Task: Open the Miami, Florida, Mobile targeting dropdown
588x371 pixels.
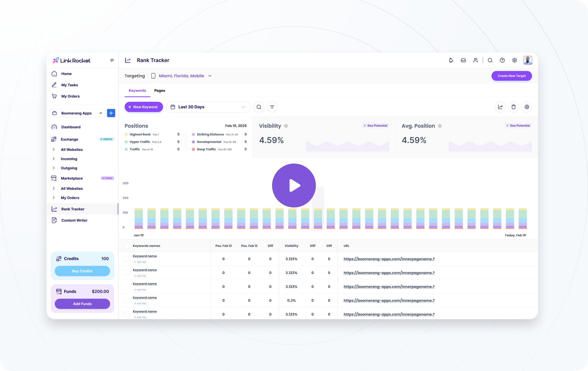Action: (185, 76)
